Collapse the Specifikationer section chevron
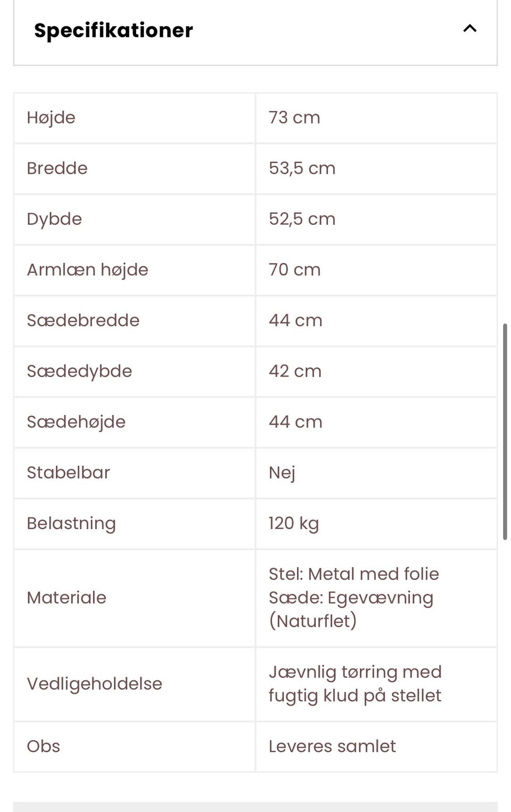The image size is (511, 812). pyautogui.click(x=469, y=29)
